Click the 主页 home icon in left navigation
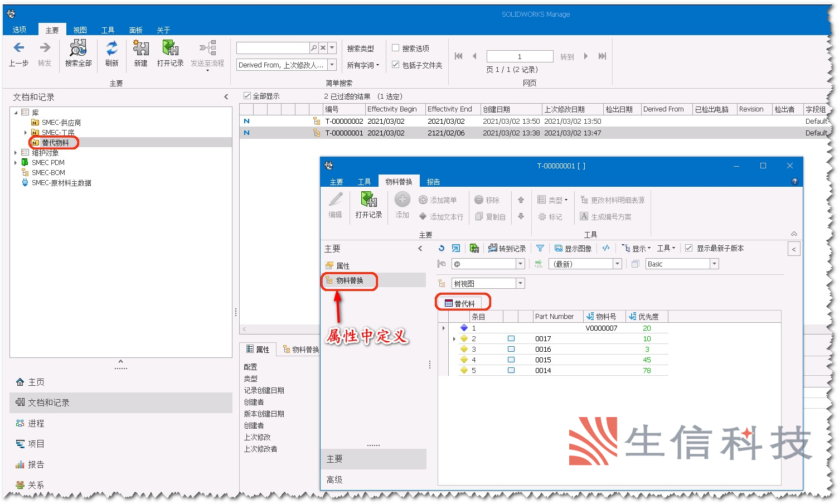The width and height of the screenshot is (839, 504). (x=20, y=382)
